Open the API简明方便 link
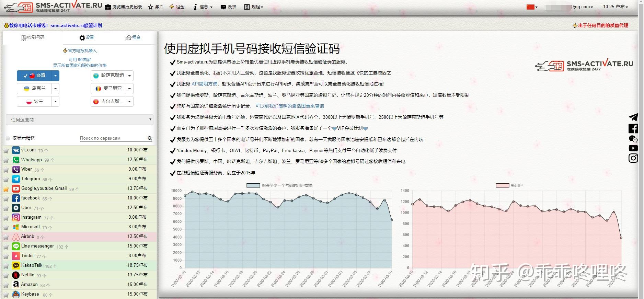644x299 pixels. click(204, 84)
